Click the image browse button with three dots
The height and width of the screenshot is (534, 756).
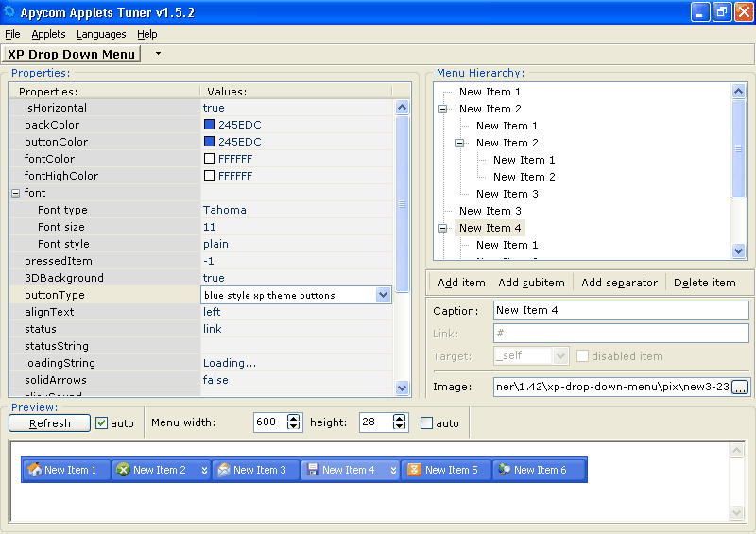(x=740, y=387)
